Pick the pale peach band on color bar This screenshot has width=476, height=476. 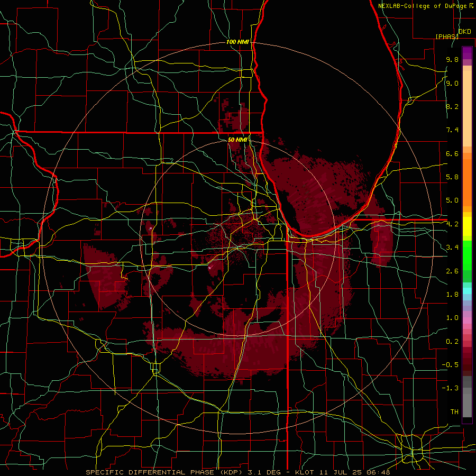[x=467, y=109]
